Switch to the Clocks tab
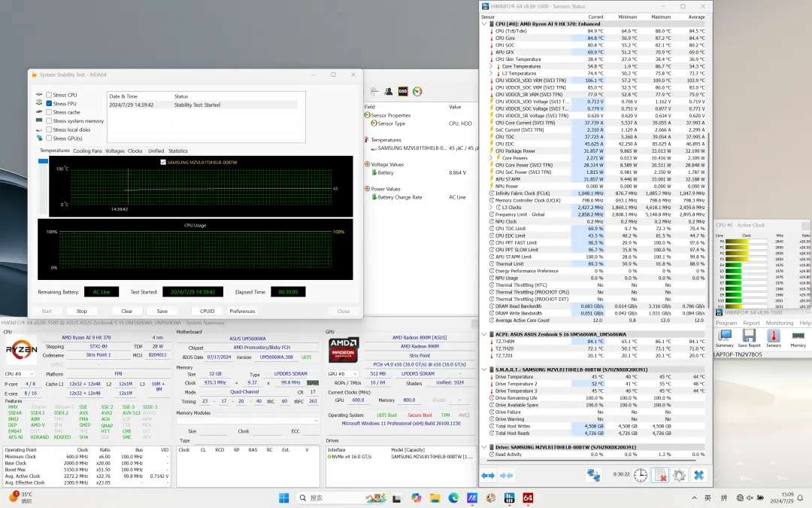812x508 pixels. click(135, 151)
